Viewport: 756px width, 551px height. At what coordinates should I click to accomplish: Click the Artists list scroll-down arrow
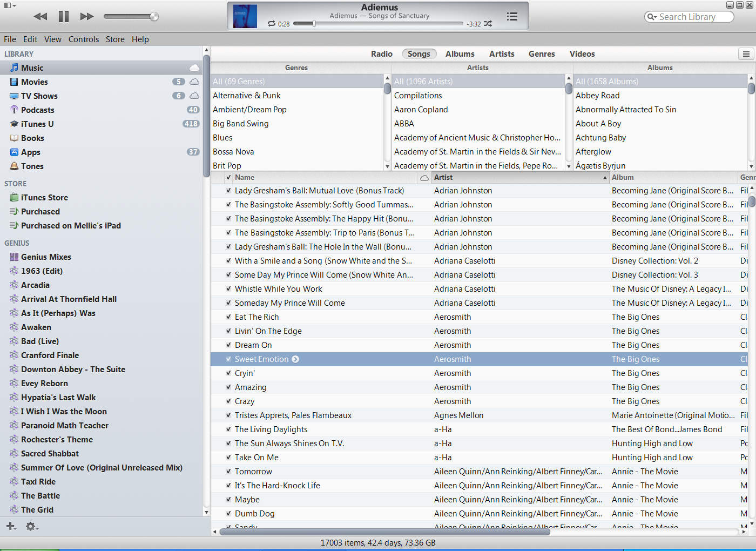tap(569, 167)
